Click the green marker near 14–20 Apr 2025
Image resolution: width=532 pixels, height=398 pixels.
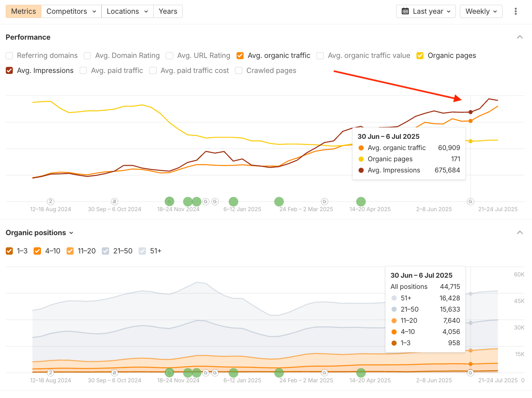coord(361,202)
